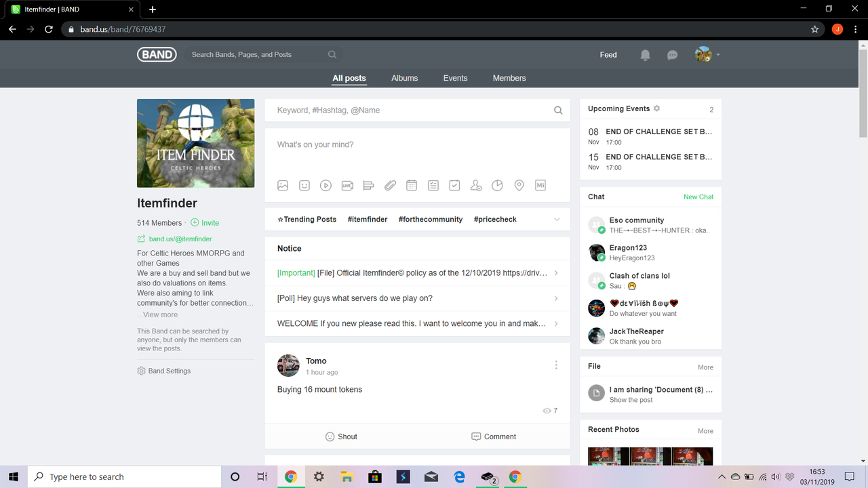
Task: Click the pie chart icon in post toolbar
Action: point(497,185)
